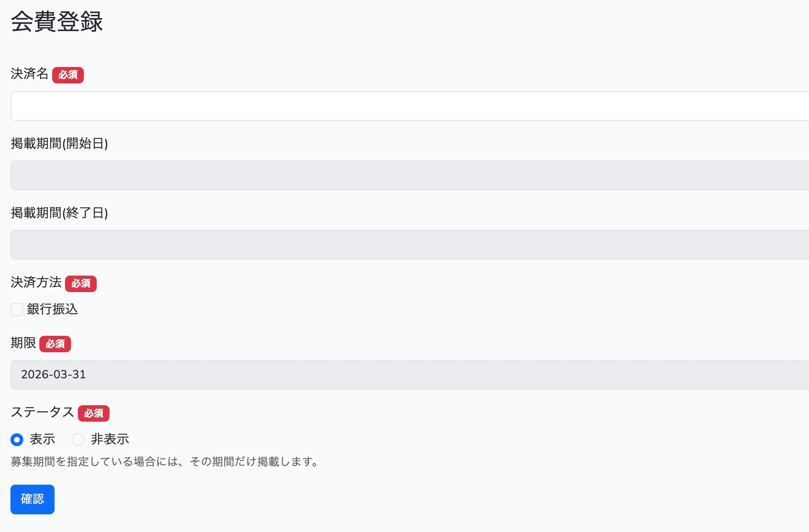Image resolution: width=809 pixels, height=532 pixels.
Task: Click the 会費登録 page heading
Action: 57,21
